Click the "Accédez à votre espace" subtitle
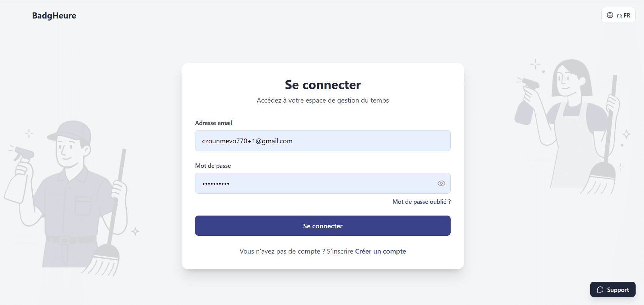The width and height of the screenshot is (644, 305). [x=323, y=100]
